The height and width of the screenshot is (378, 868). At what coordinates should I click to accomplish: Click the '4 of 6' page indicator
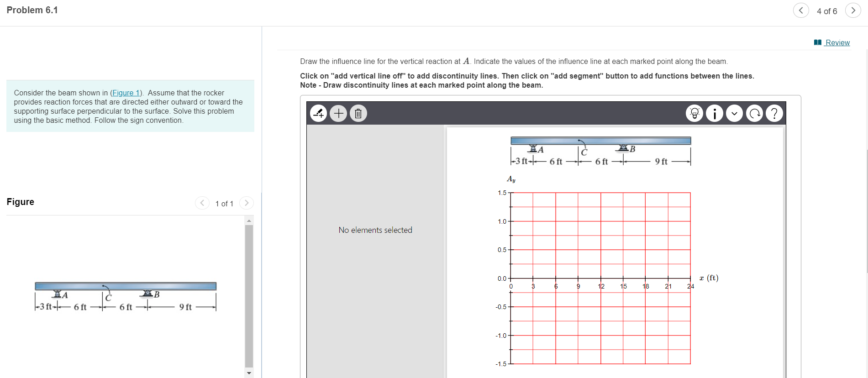point(827,11)
